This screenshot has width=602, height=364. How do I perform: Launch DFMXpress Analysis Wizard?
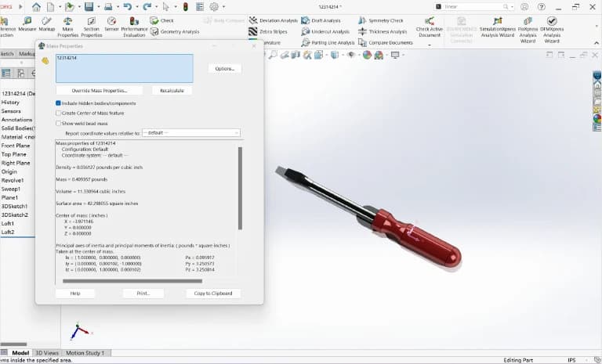(552, 30)
